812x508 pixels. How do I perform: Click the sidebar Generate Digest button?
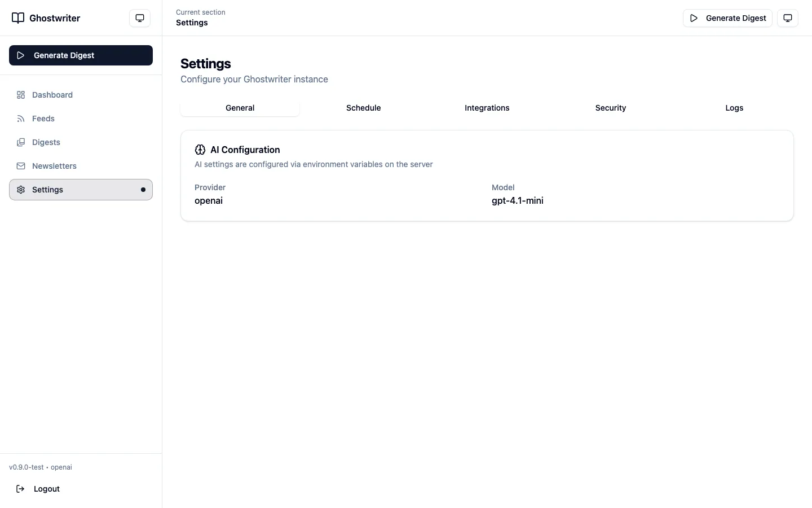81,55
